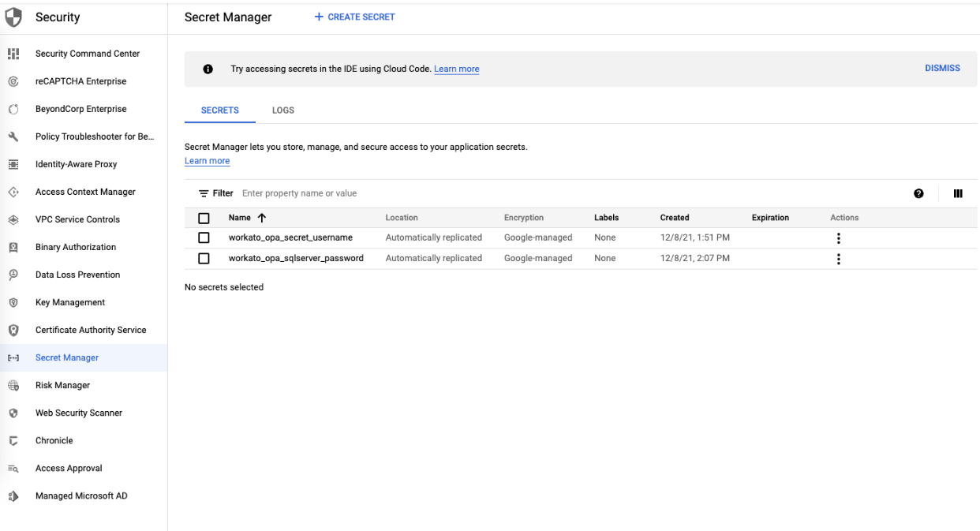Select the Secrets tab
This screenshot has height=531, width=980.
219,110
